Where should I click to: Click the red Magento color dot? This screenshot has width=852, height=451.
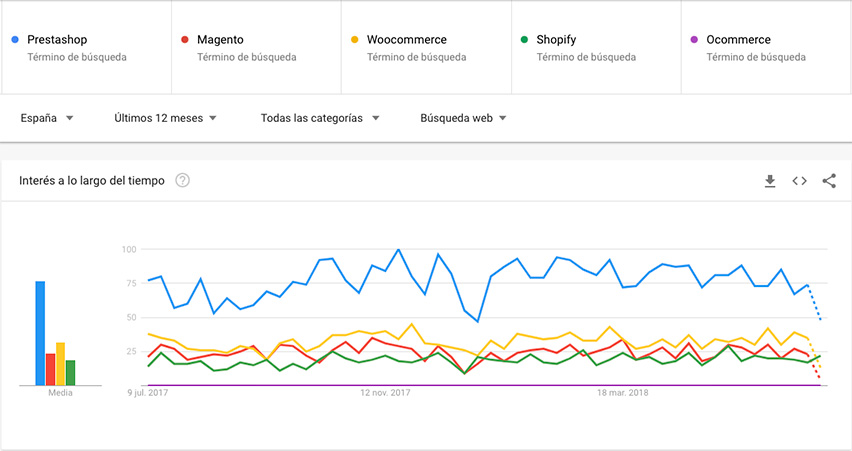point(185,40)
